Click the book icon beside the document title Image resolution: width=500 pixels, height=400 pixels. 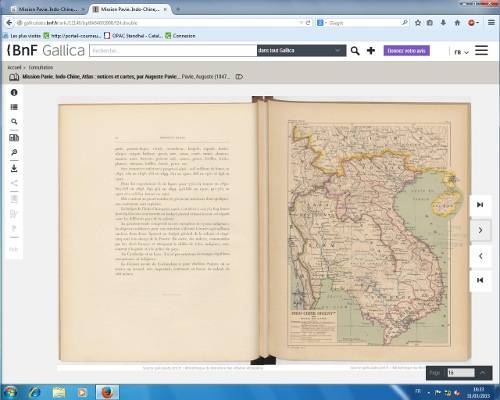coord(14,77)
